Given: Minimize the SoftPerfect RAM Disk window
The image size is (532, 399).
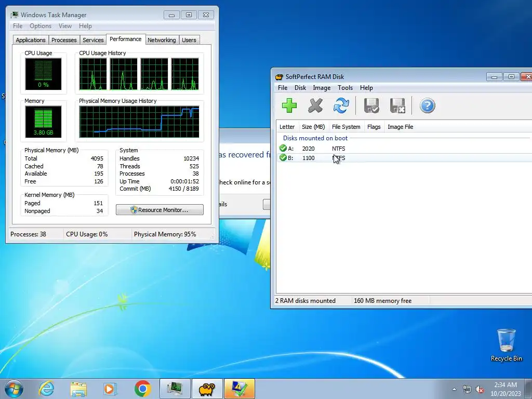Looking at the screenshot, I should (x=494, y=77).
